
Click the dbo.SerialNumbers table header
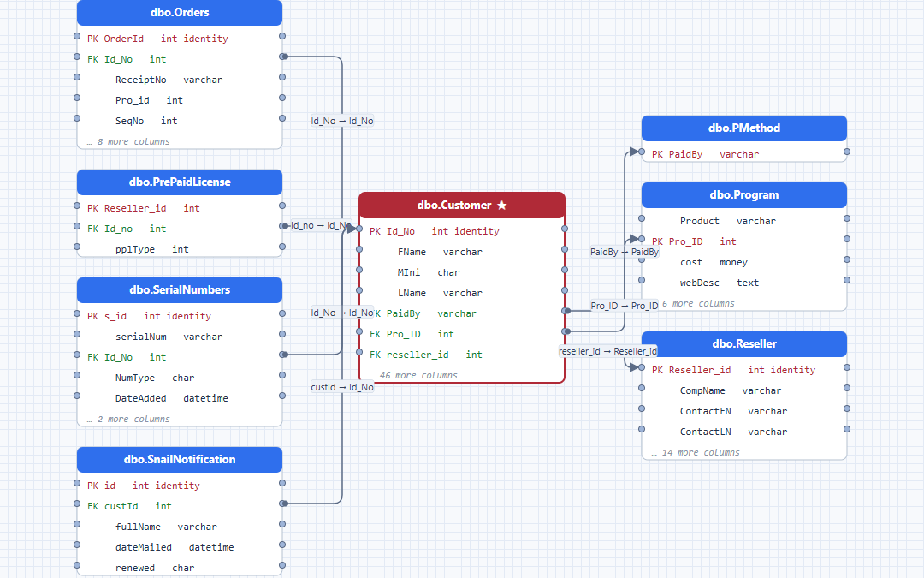(x=180, y=290)
